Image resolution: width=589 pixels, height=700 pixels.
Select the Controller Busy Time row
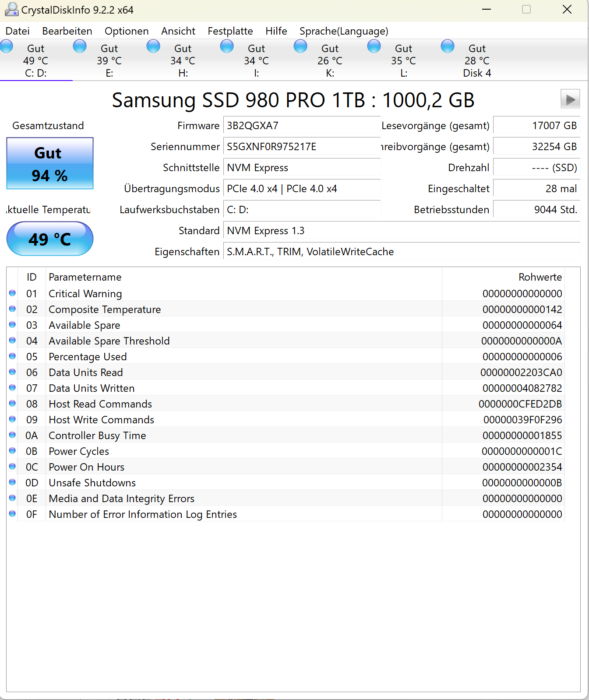(286, 435)
